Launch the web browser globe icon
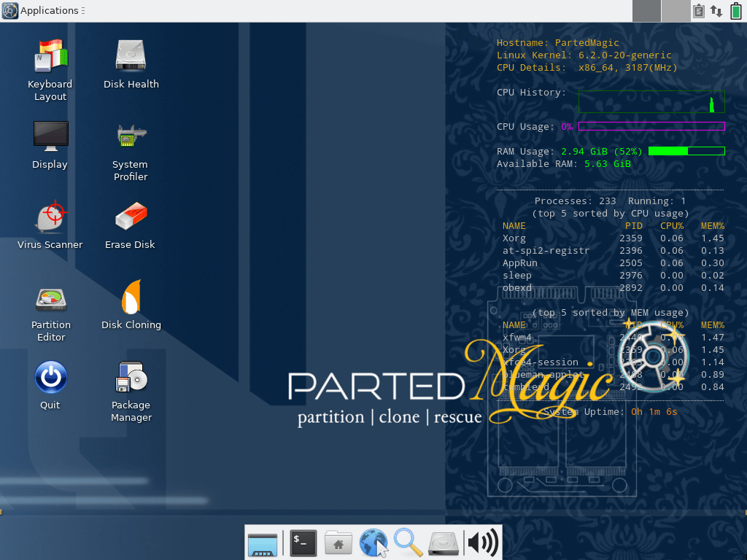This screenshot has height=560, width=747. tap(373, 542)
